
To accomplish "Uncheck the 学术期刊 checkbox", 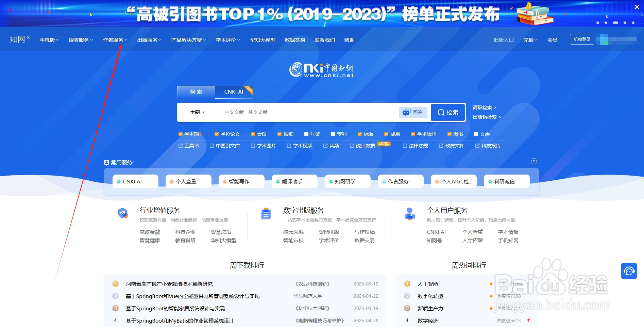I will coord(180,134).
